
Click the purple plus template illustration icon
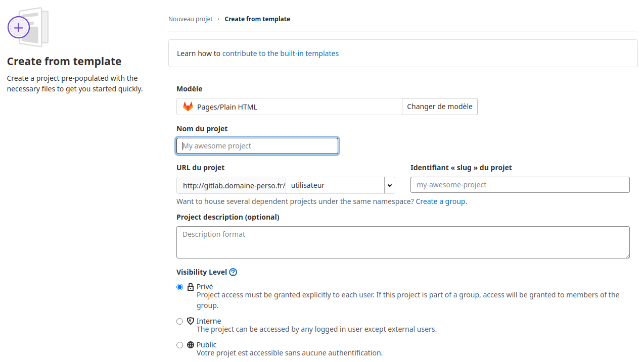coord(19,27)
